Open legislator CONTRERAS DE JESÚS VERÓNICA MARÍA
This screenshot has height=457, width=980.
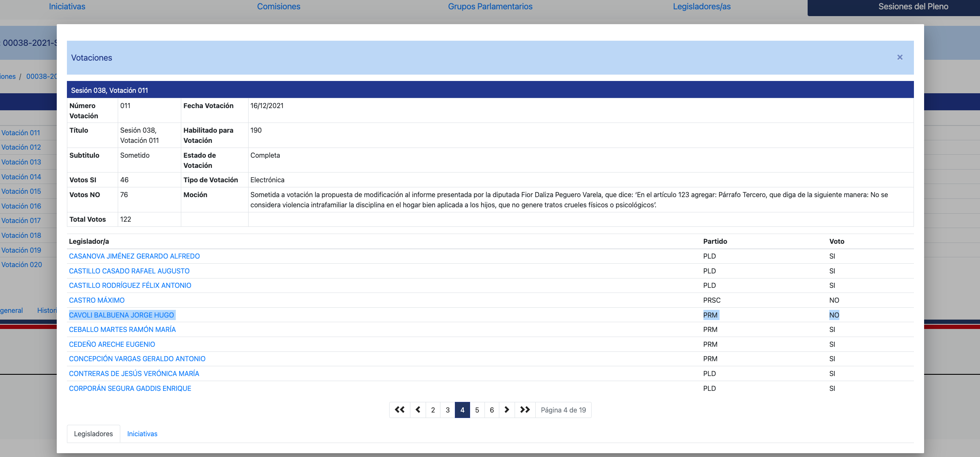tap(134, 373)
